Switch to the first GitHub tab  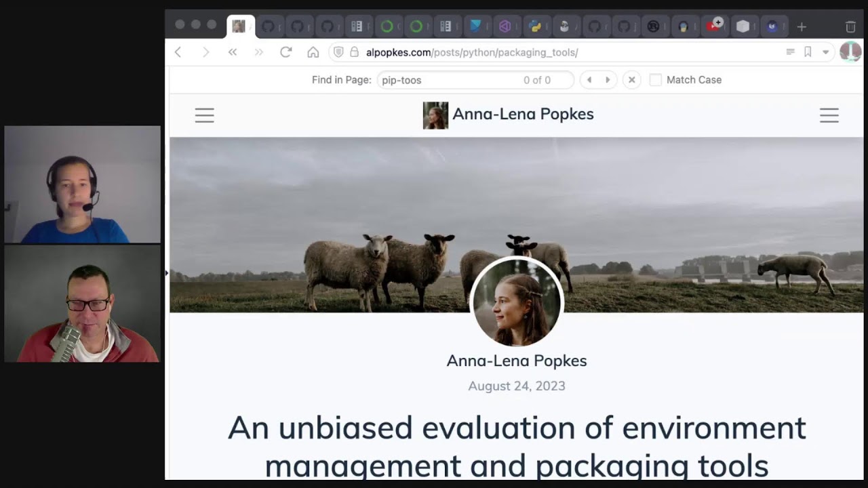269,26
